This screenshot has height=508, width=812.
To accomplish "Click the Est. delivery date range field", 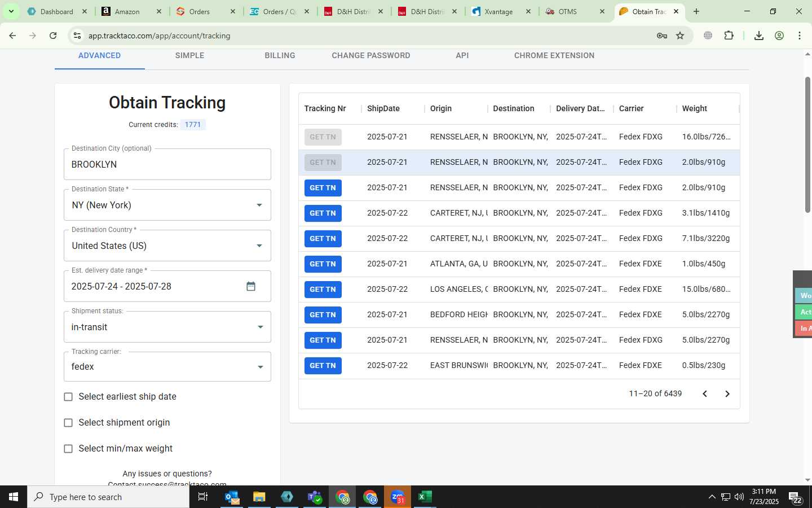I will click(167, 286).
